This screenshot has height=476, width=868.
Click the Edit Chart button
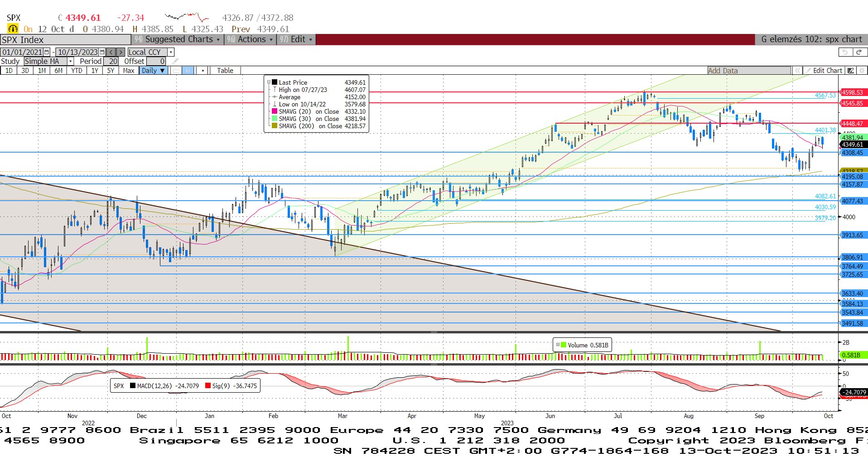click(x=824, y=70)
